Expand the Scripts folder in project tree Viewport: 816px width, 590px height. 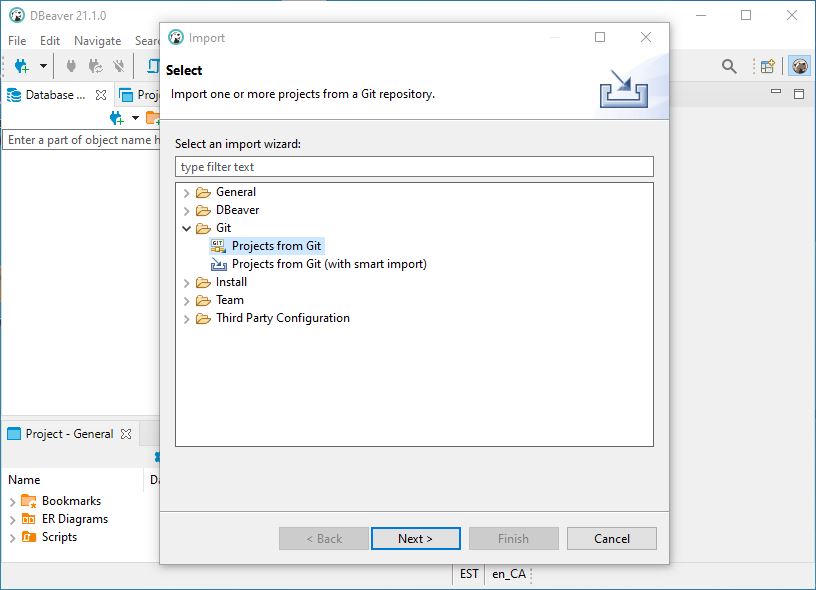pyautogui.click(x=12, y=537)
